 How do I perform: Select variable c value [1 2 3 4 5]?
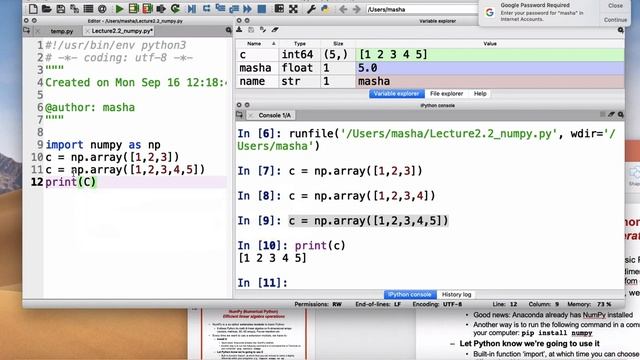tap(490, 55)
